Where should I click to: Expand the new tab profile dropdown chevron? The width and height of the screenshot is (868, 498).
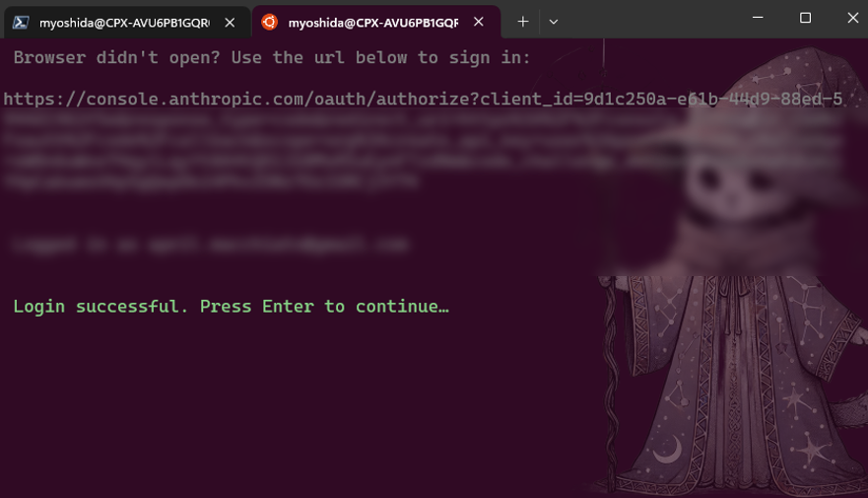(x=553, y=22)
